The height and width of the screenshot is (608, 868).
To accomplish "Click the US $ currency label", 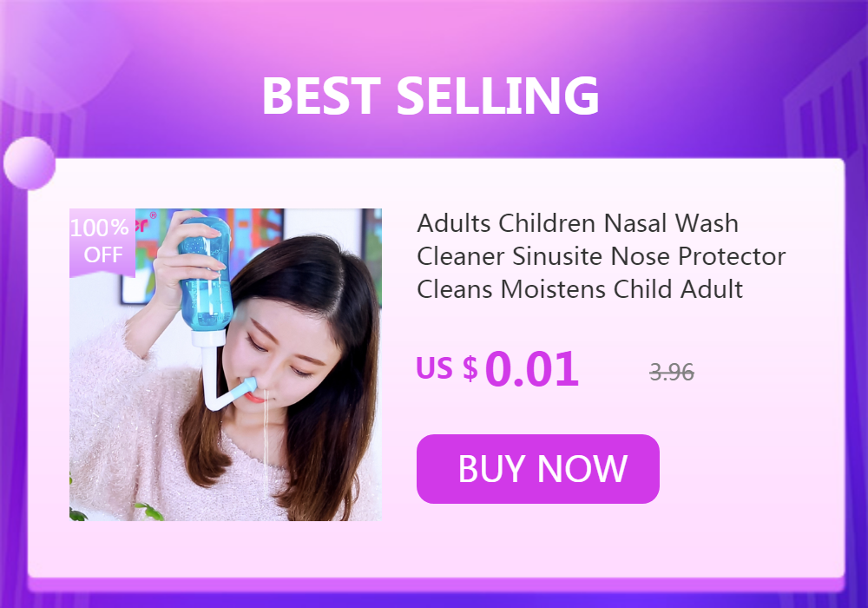I will (x=447, y=367).
